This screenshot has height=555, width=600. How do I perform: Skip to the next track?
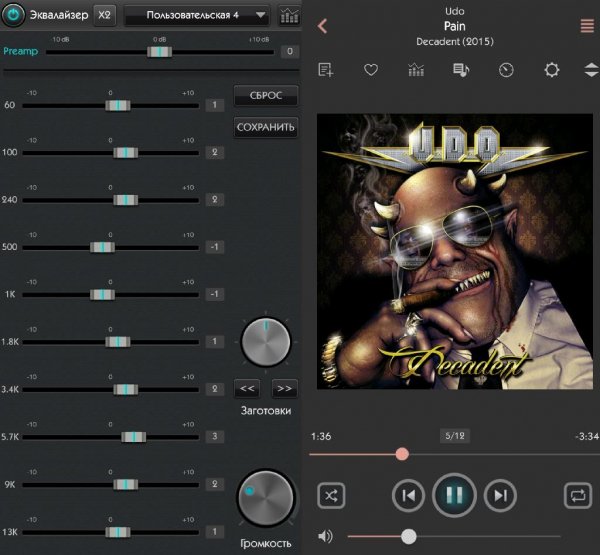coord(501,496)
